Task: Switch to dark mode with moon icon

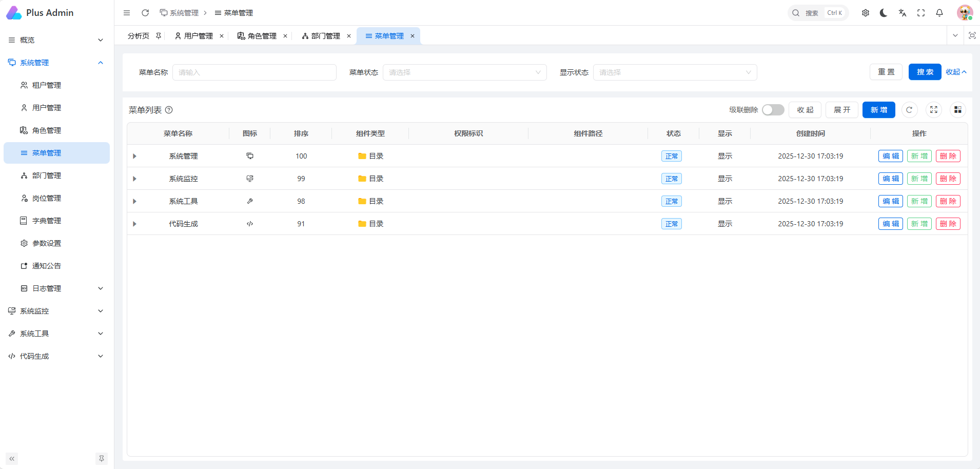Action: [884, 13]
